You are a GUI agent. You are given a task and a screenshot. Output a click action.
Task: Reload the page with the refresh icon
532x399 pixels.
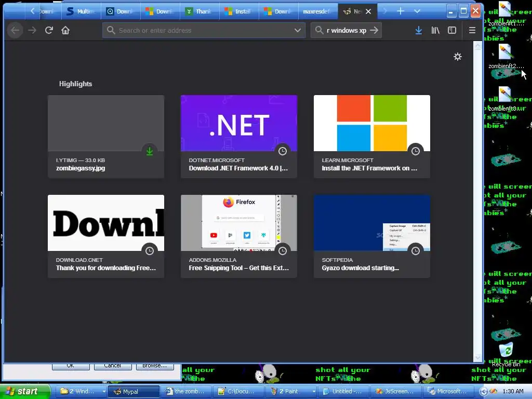(49, 30)
